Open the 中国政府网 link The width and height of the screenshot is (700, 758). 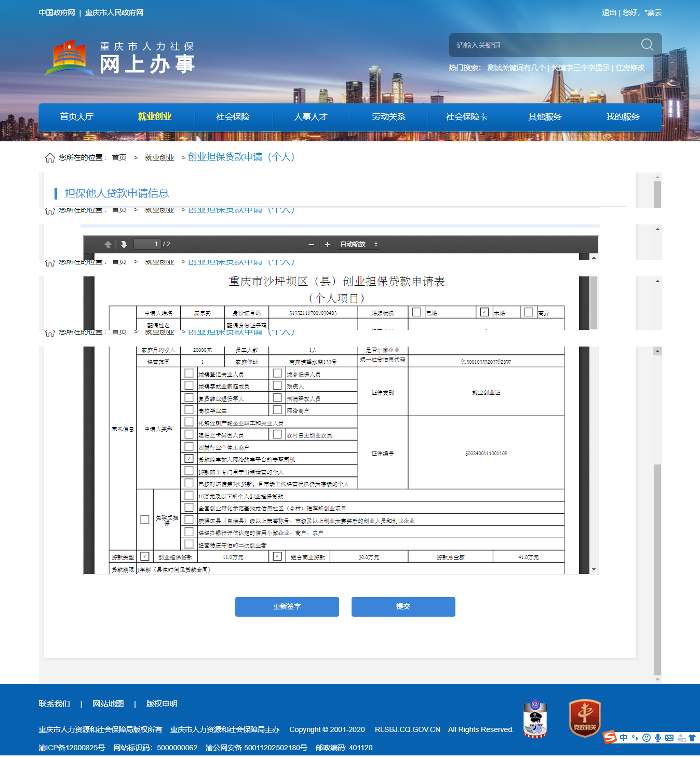57,12
